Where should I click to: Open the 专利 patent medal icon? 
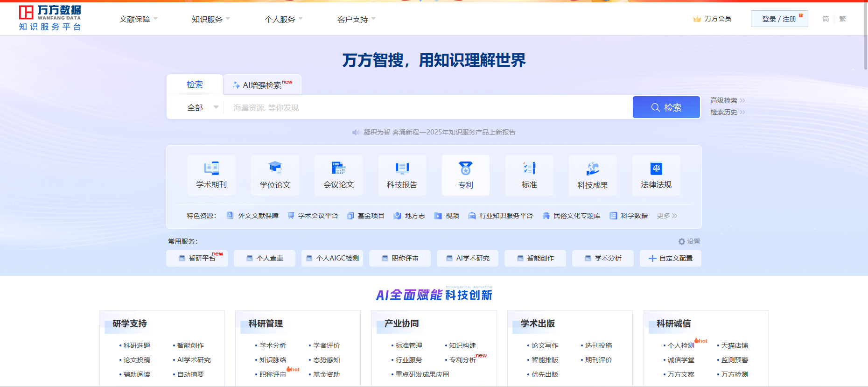[465, 168]
